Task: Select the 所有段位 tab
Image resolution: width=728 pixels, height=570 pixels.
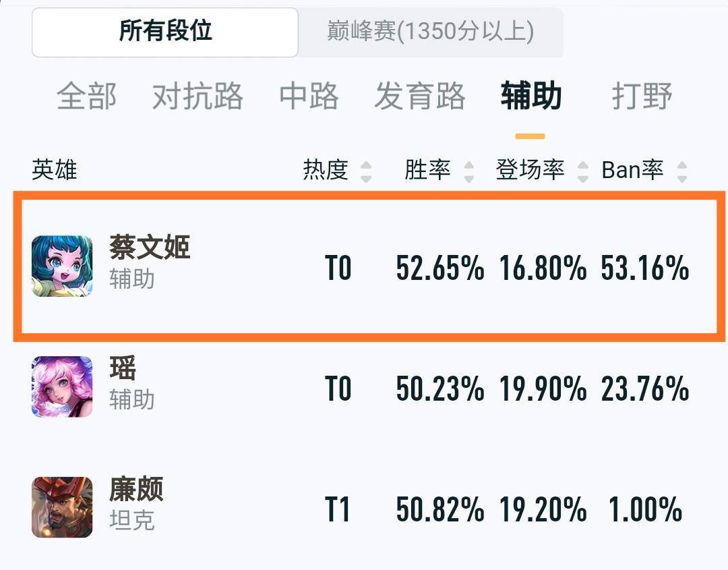Action: [164, 32]
